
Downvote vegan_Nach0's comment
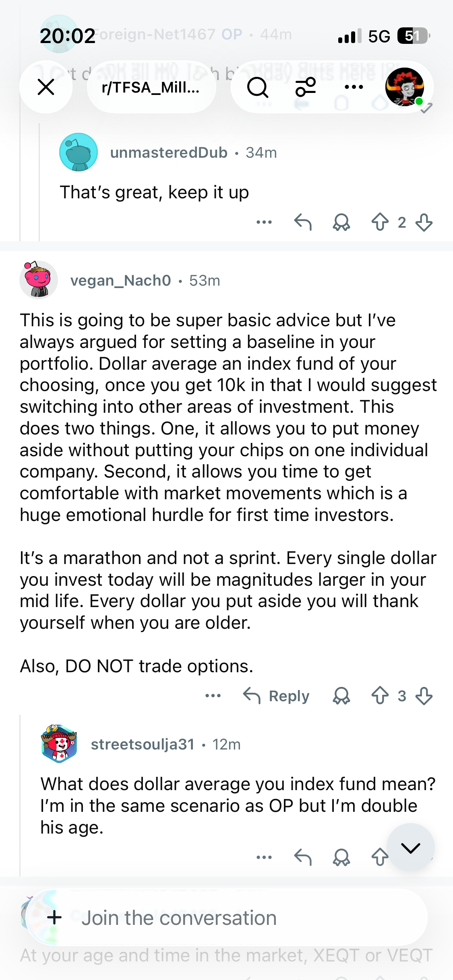click(424, 696)
